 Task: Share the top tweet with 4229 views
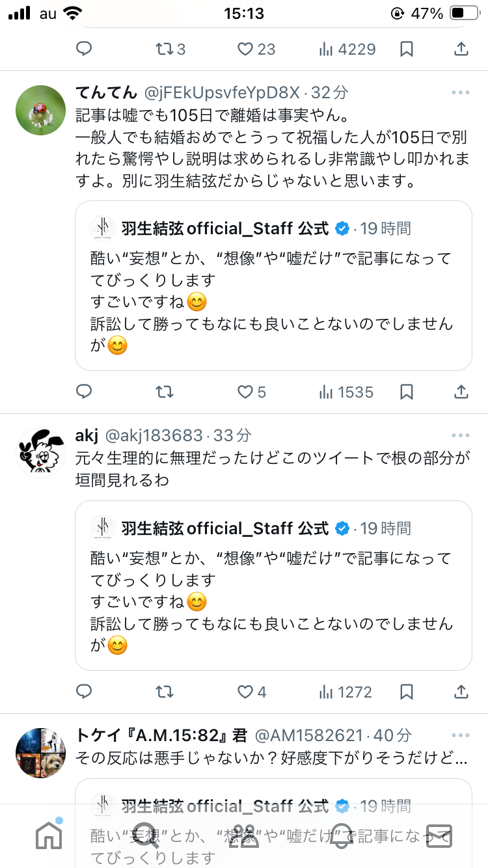[x=461, y=49]
